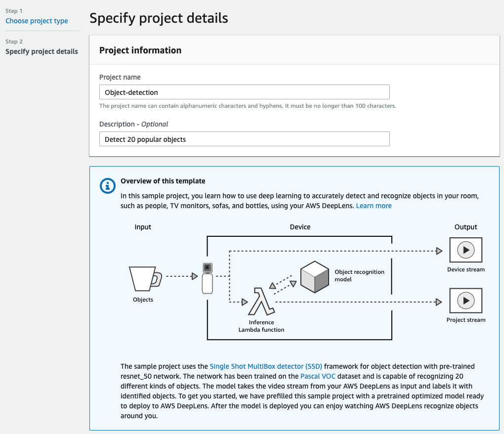The height and width of the screenshot is (434, 504).
Task: Open Single Shot MultiBox detector (SSD) link
Action: point(266,366)
